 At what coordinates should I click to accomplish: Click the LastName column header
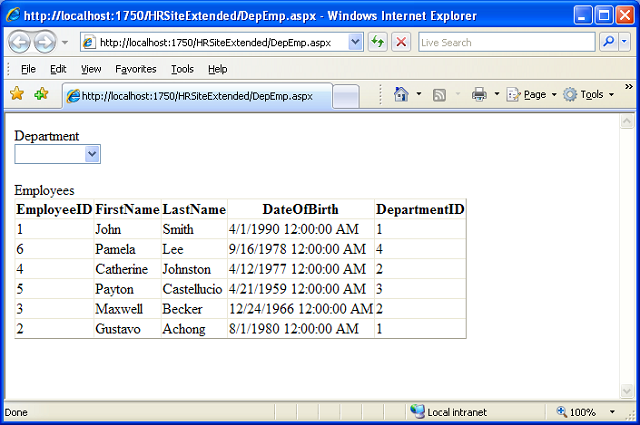click(194, 209)
